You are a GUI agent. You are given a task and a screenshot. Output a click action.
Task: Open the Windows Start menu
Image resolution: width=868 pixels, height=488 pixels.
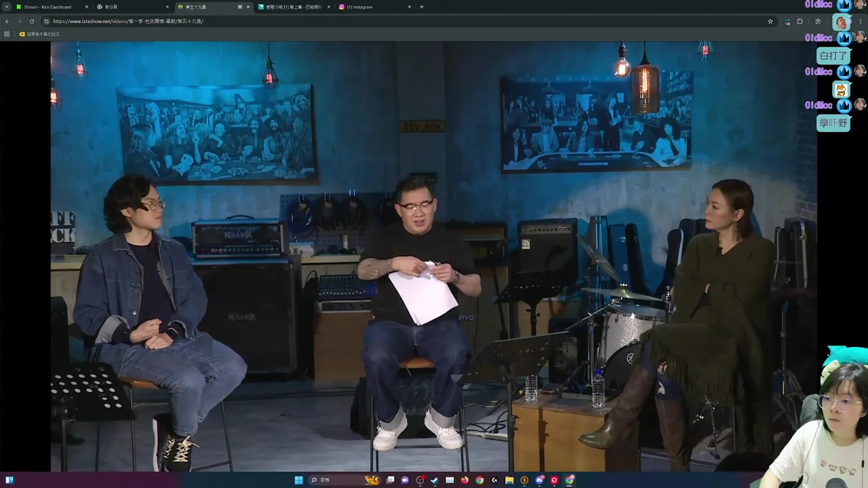click(x=298, y=480)
